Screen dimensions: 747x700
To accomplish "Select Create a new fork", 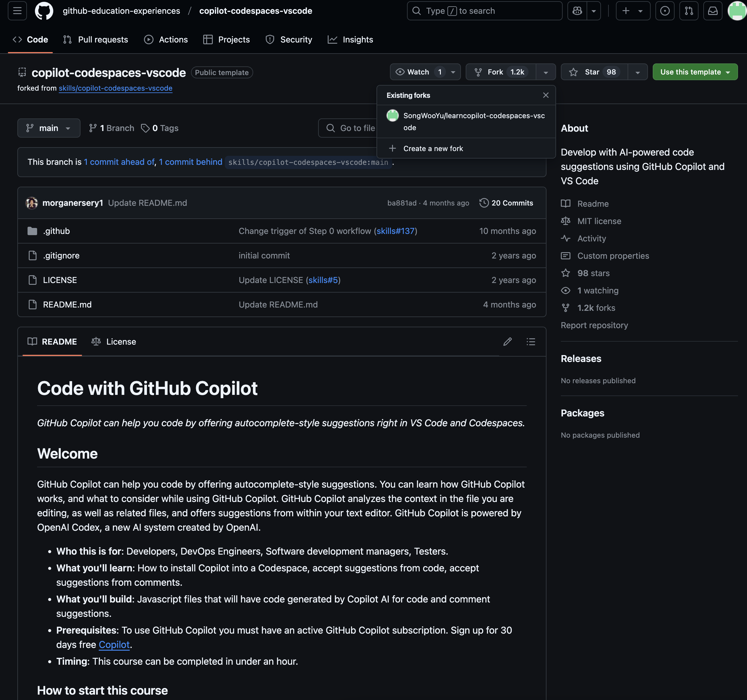I will (x=433, y=148).
